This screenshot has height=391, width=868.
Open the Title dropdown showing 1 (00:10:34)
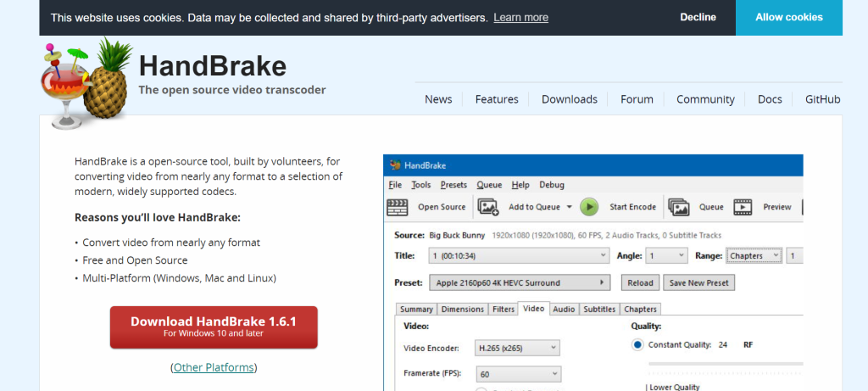tap(520, 256)
